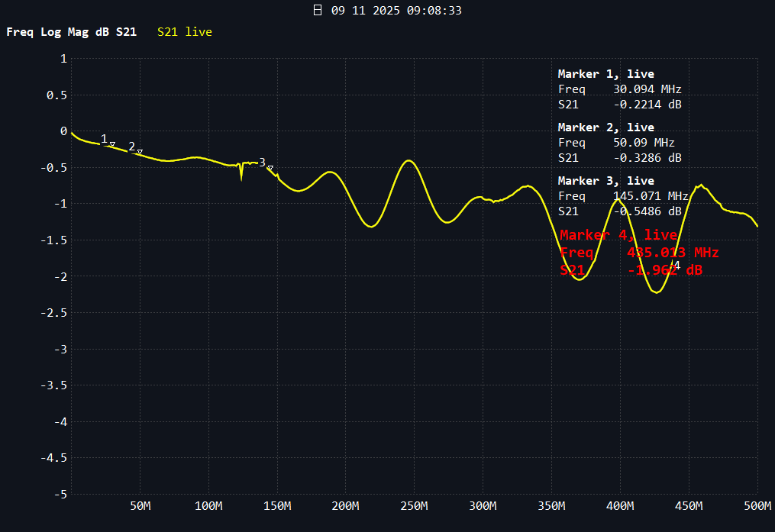Viewport: 775px width, 532px height.
Task: Select marker 1 triangle on the trace
Action: (x=112, y=143)
